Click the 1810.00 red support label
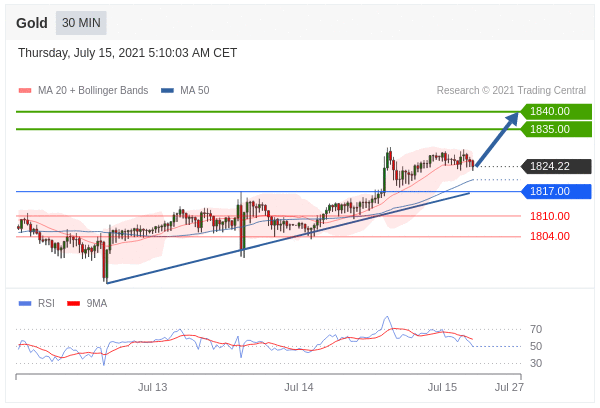Screen dimensions: 600x408 pyautogui.click(x=549, y=216)
